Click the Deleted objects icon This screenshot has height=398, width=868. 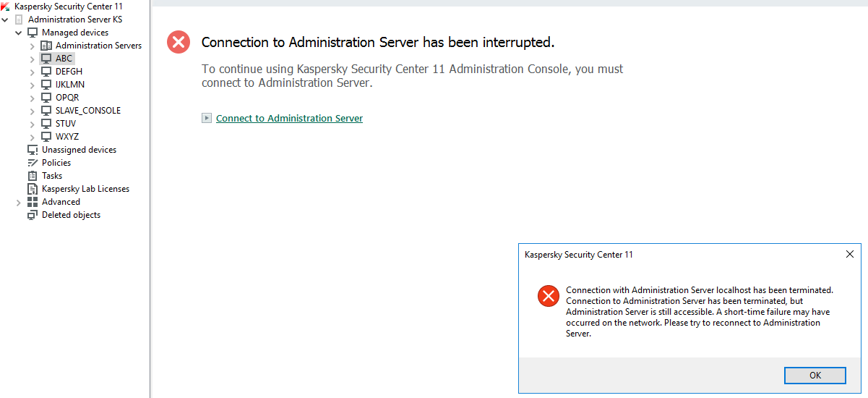[33, 215]
